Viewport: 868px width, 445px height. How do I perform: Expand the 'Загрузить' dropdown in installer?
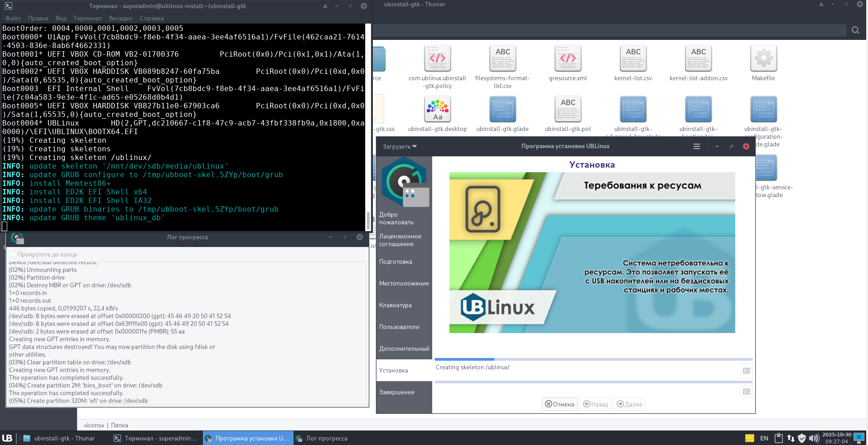point(400,146)
